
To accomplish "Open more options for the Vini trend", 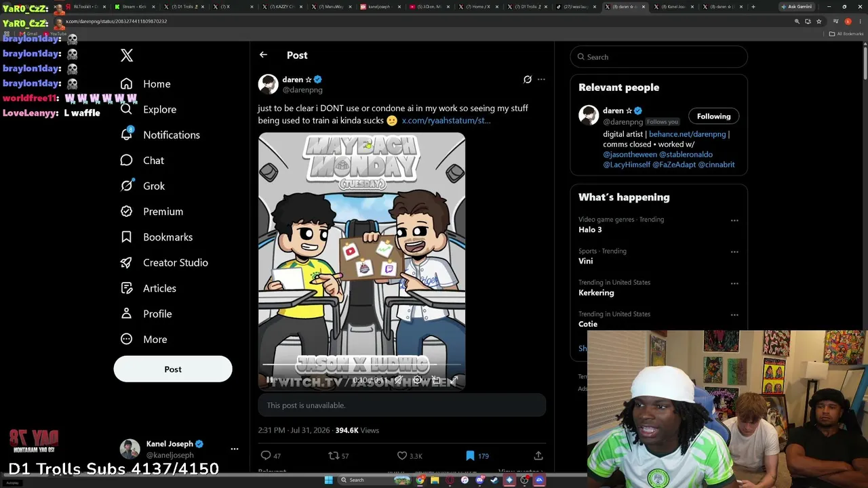I will click(734, 252).
